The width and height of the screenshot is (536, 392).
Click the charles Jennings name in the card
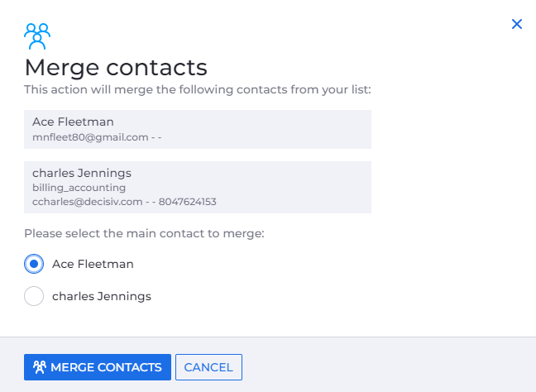point(82,173)
